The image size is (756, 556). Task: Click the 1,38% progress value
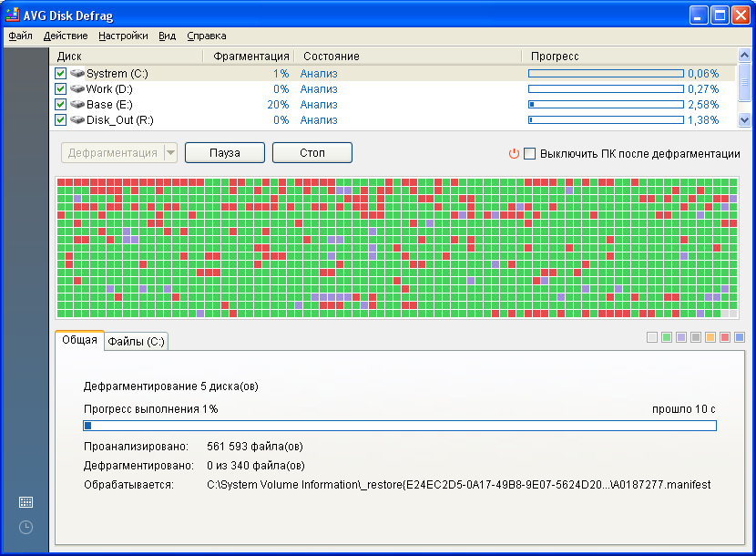(703, 119)
